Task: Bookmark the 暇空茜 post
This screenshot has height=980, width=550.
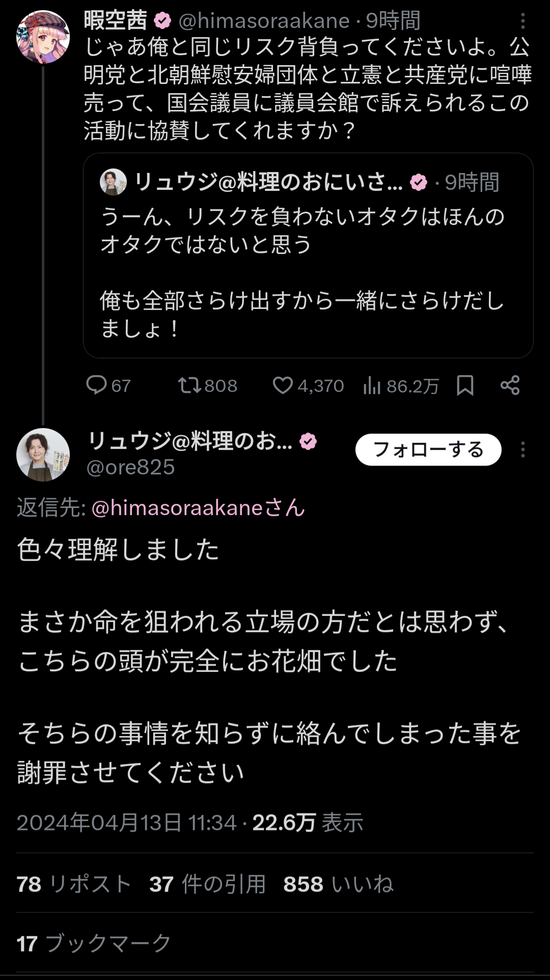Action: tap(465, 385)
